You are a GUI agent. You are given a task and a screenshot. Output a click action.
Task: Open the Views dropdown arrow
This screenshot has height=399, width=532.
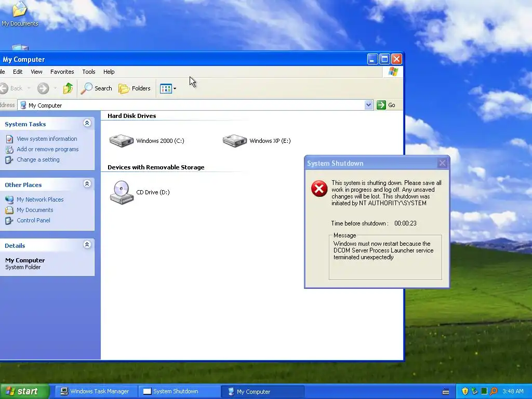click(175, 88)
